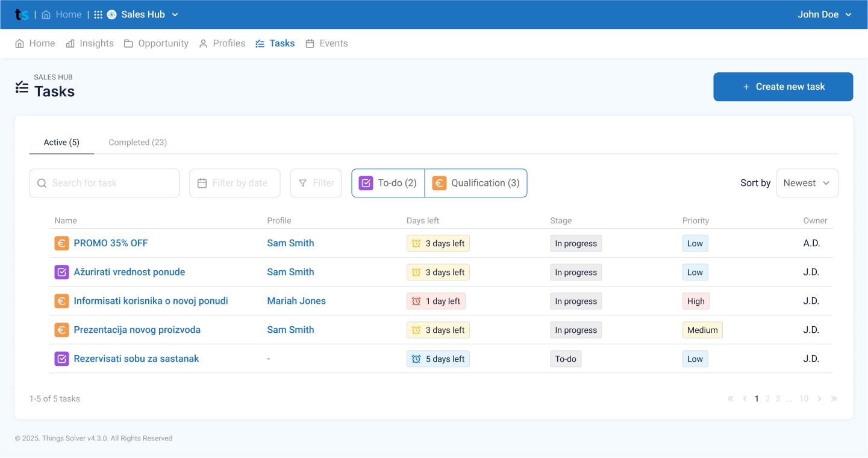Open the Profiles navigation tab
Image resolution: width=868 pixels, height=458 pixels.
click(x=222, y=43)
